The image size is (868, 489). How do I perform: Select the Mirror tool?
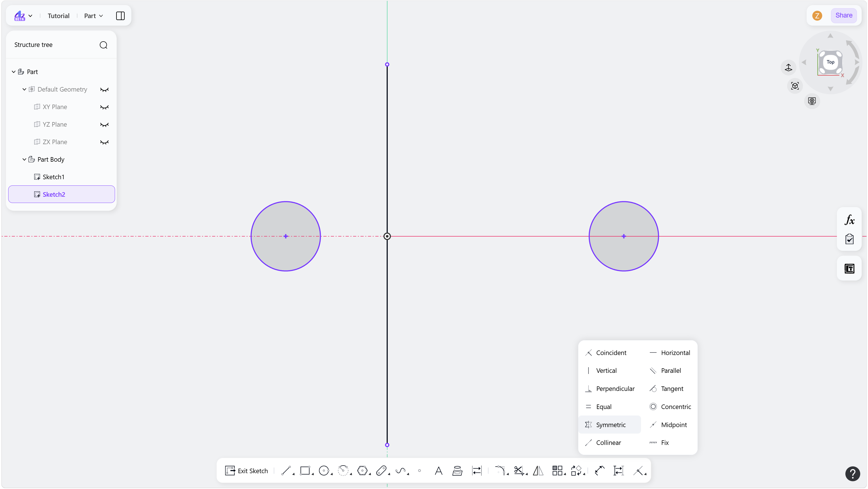point(538,470)
